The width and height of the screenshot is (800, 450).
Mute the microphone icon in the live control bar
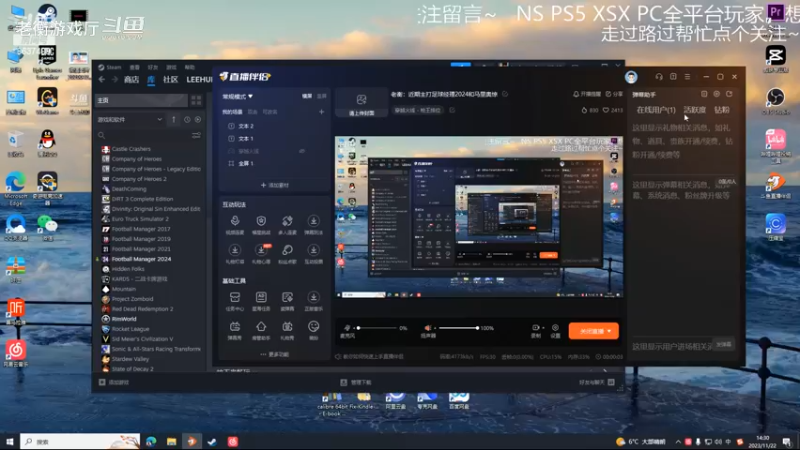[x=347, y=328]
